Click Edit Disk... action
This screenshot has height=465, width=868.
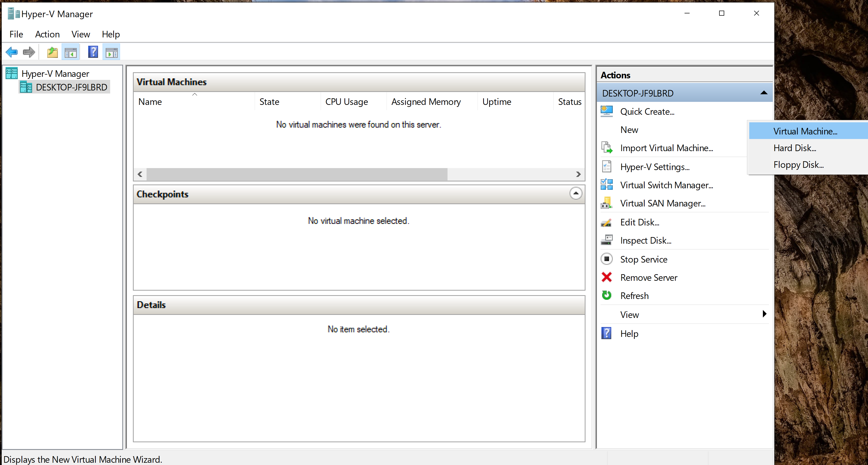[640, 222]
